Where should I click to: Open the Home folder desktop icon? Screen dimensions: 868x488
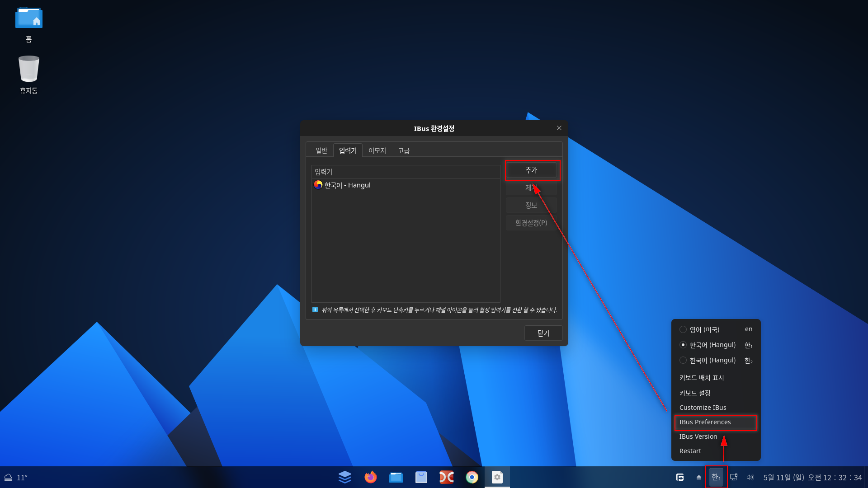[x=29, y=18]
